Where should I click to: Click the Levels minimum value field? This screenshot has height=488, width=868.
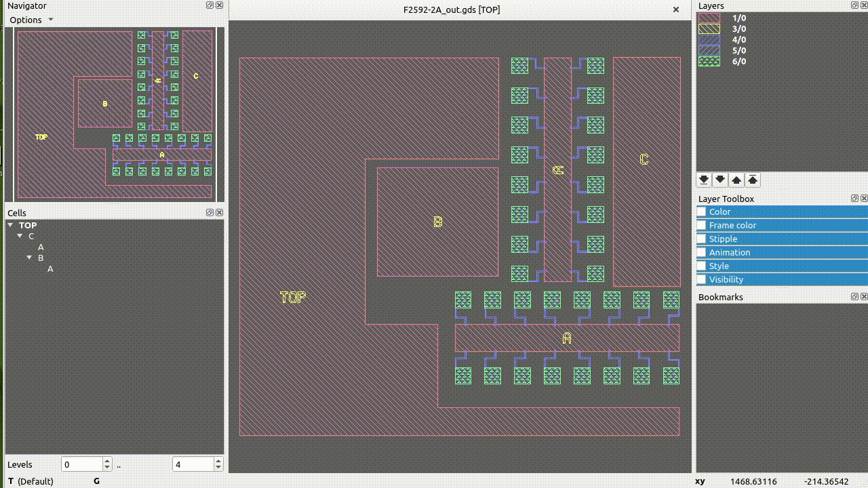click(81, 464)
